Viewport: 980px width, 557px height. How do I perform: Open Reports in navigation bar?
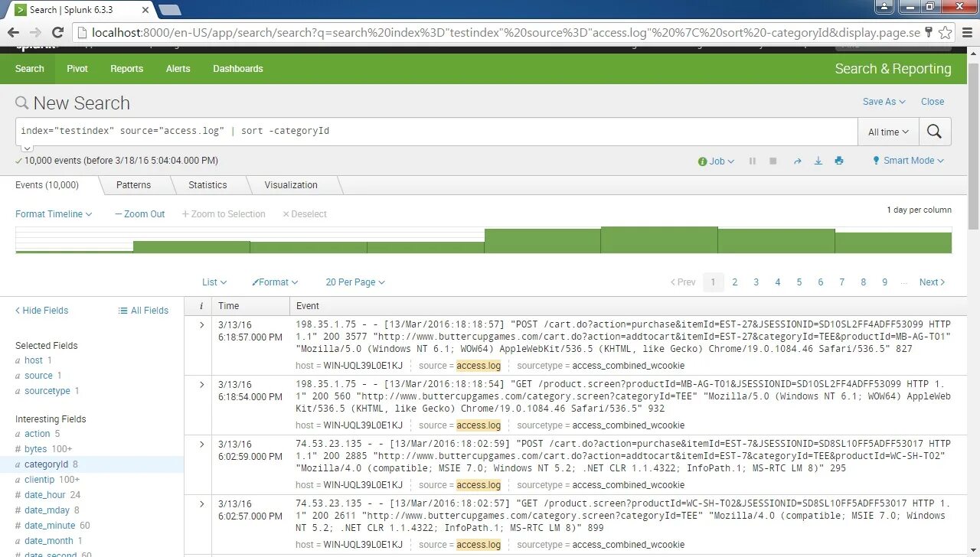pos(126,69)
